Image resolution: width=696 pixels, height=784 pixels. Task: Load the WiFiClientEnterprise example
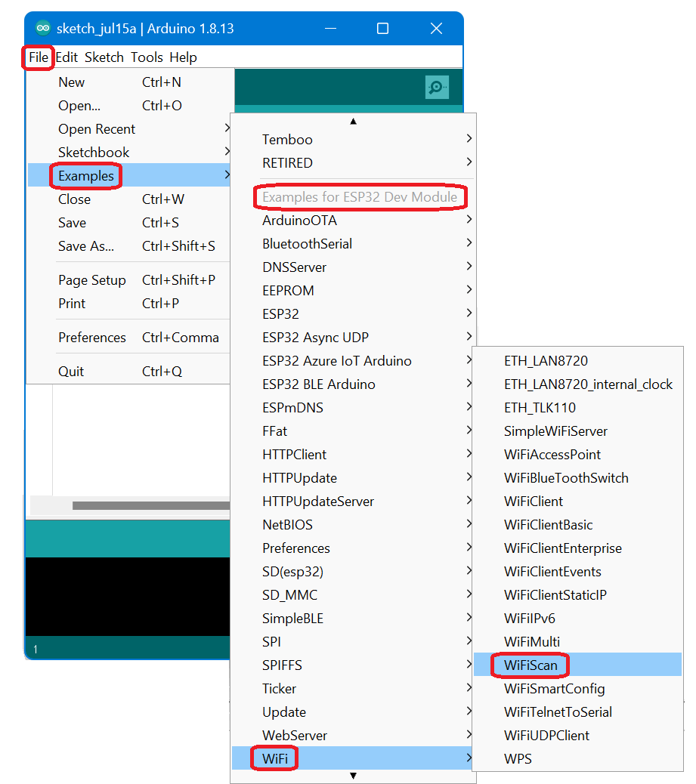(x=578, y=548)
